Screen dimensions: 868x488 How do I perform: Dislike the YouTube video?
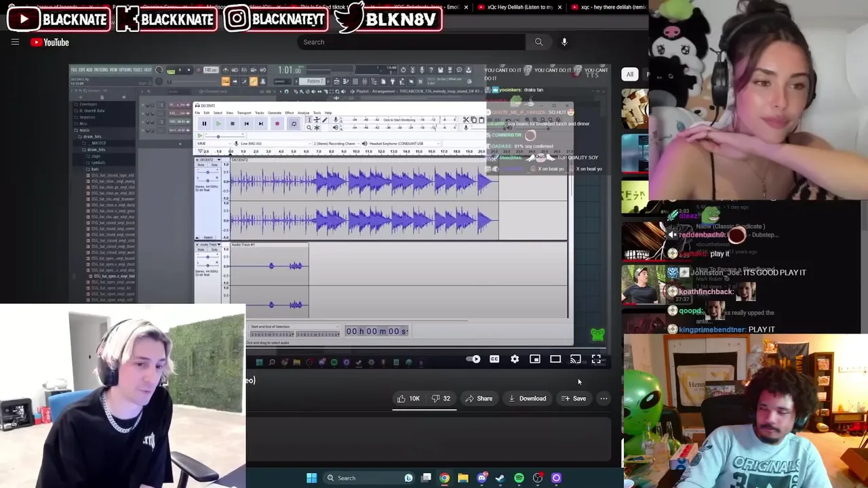coord(441,399)
